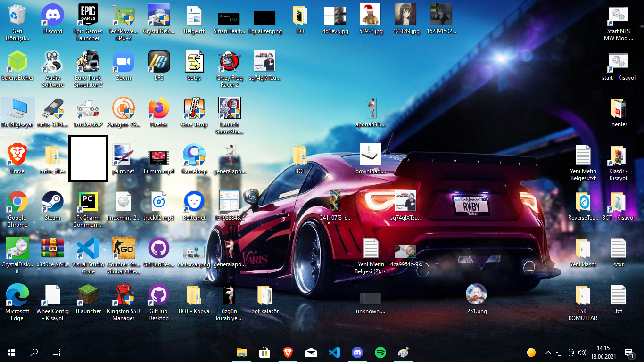Viewport: 644px width, 362px height.
Task: Select the track02.mp3 audio file
Action: 159,206
